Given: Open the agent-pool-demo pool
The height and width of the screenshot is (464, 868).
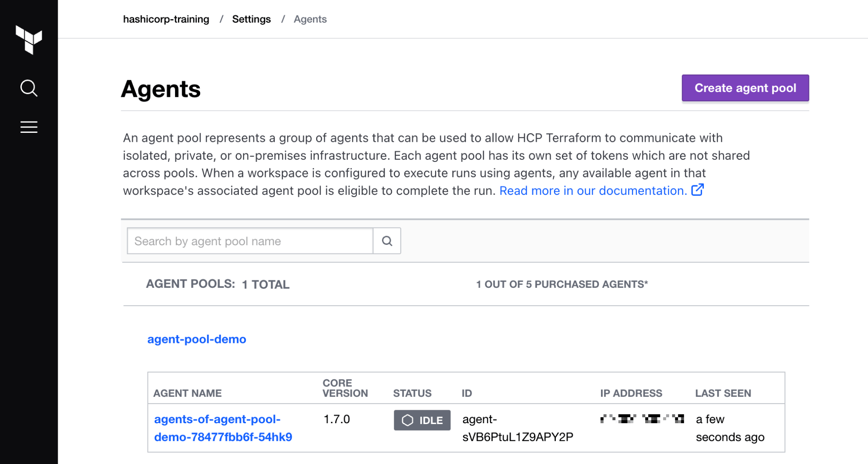Looking at the screenshot, I should 196,339.
